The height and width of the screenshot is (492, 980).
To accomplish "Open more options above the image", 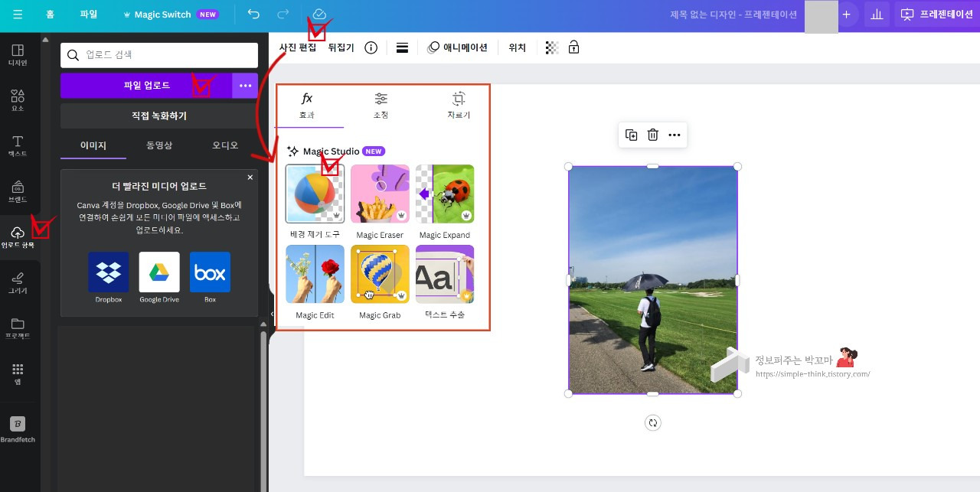I will pyautogui.click(x=675, y=135).
